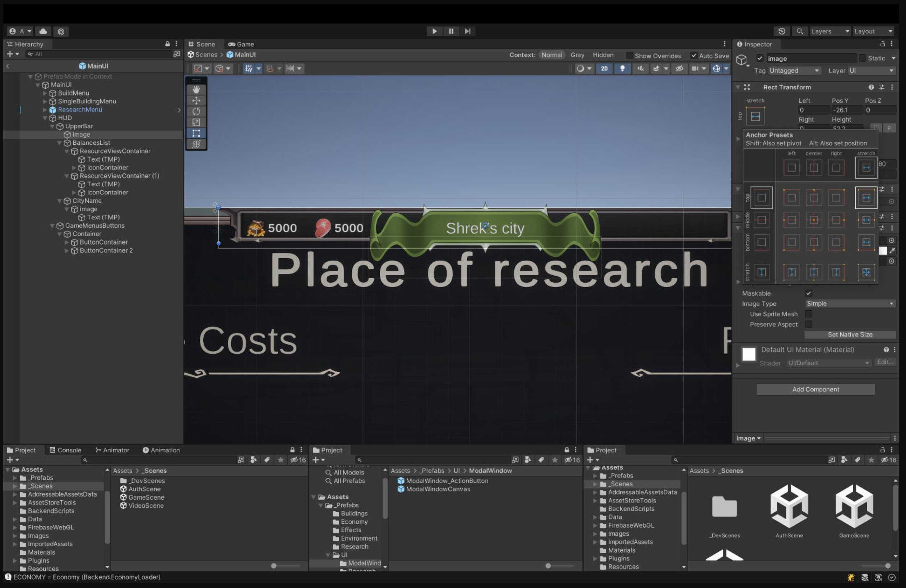Screen dimensions: 906x588
Task: Select ResearchMenu in the Hierarchy
Action: coord(80,109)
